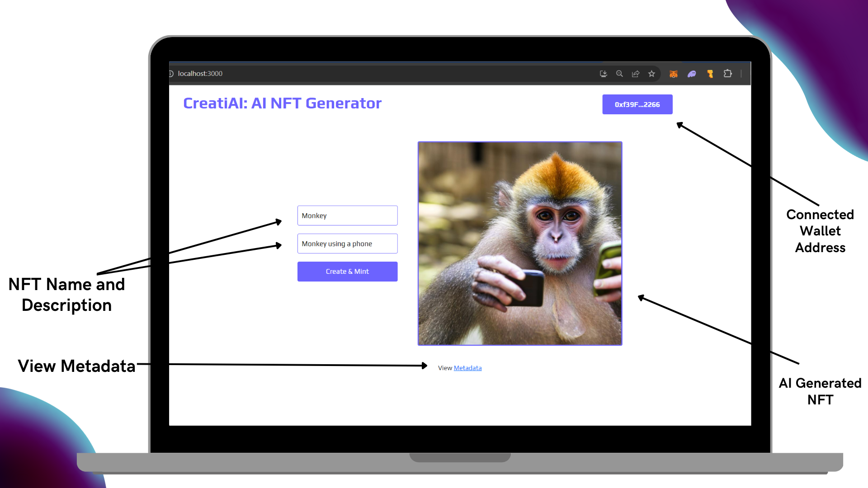
Task: Click the localhost:3000 URL in address bar
Action: [x=200, y=74]
